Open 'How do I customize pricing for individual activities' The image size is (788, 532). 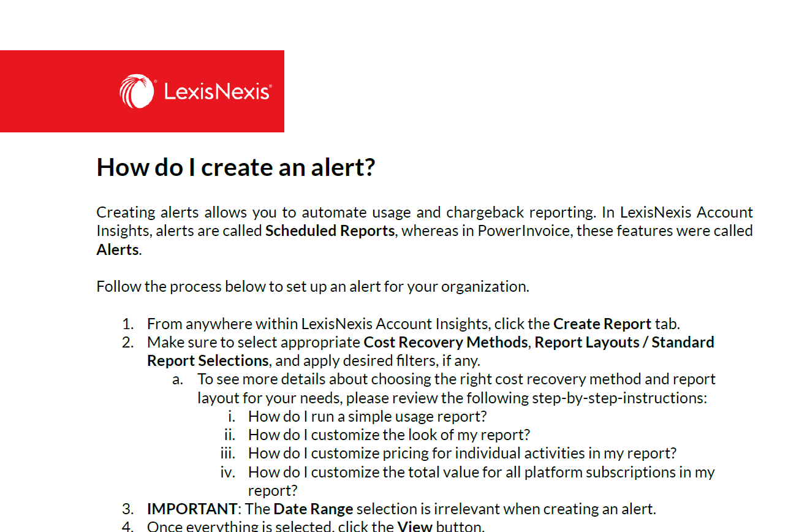click(462, 454)
